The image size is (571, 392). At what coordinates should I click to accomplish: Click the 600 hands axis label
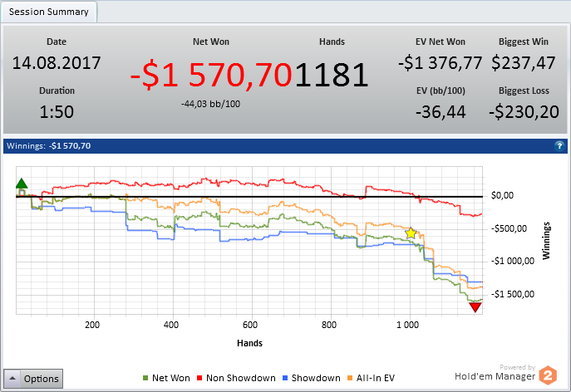click(250, 325)
